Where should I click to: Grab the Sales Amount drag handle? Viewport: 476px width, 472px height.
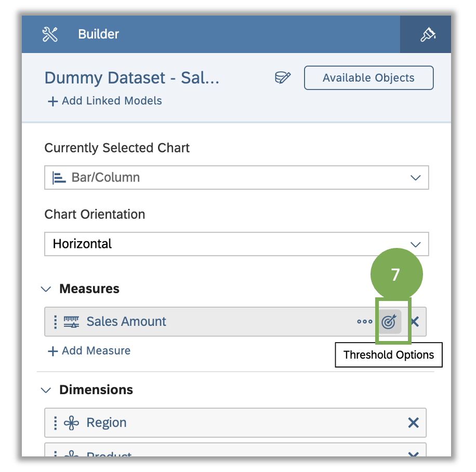[55, 322]
